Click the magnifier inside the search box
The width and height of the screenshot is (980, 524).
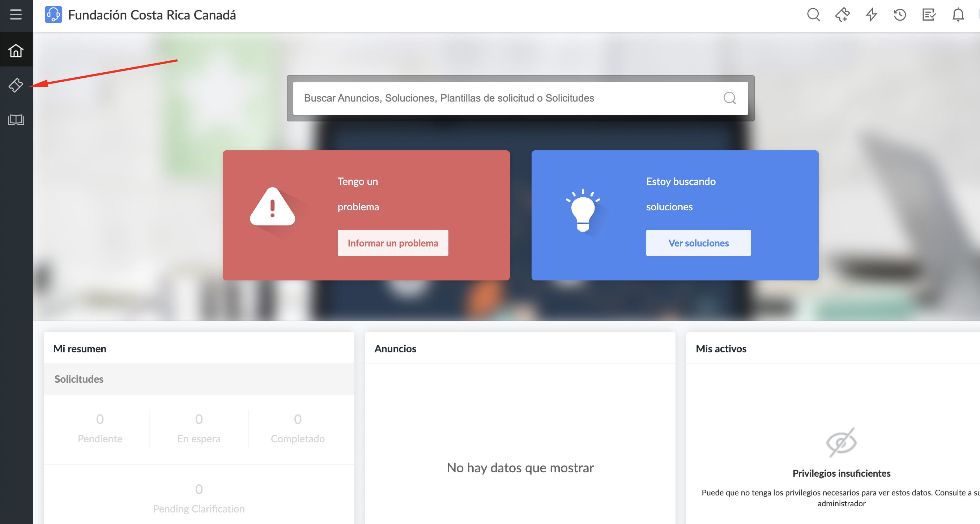[x=729, y=98]
